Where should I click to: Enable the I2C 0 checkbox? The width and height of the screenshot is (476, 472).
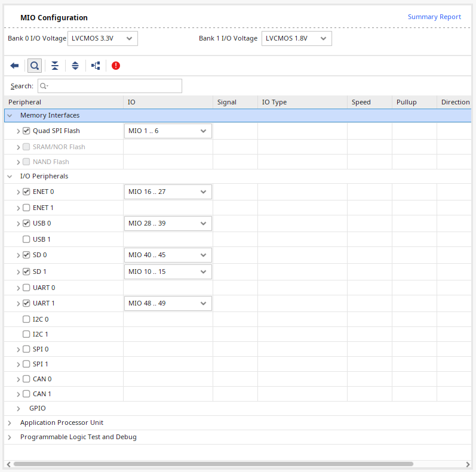pos(26,319)
